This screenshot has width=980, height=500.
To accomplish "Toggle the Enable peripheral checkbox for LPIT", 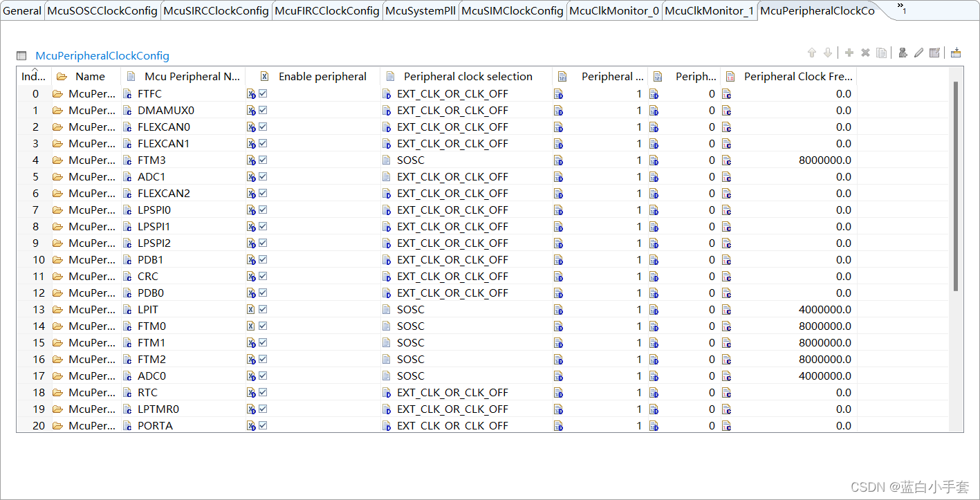I will tap(263, 309).
